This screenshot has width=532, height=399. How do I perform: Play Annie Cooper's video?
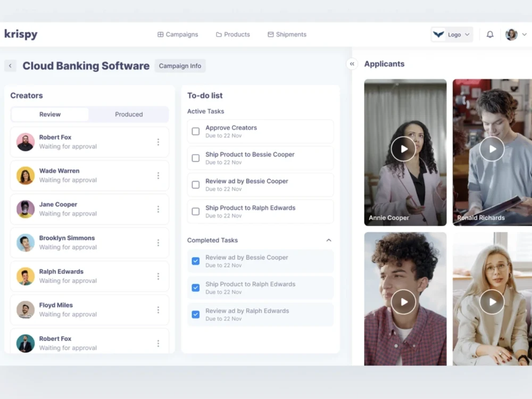(x=403, y=149)
